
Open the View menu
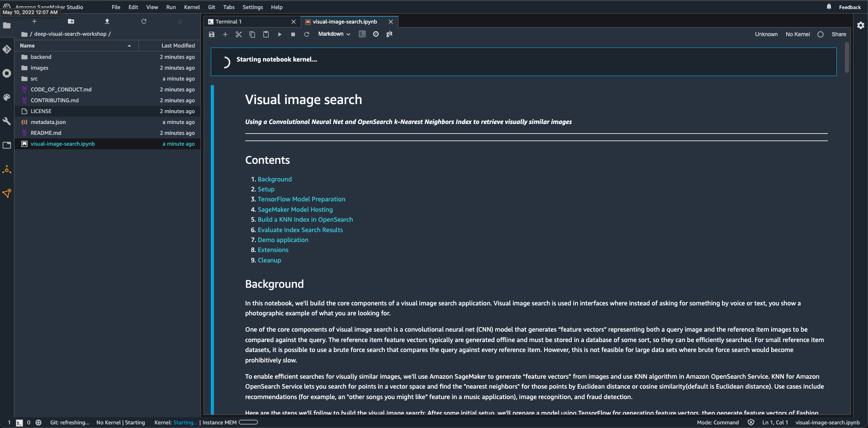[152, 7]
